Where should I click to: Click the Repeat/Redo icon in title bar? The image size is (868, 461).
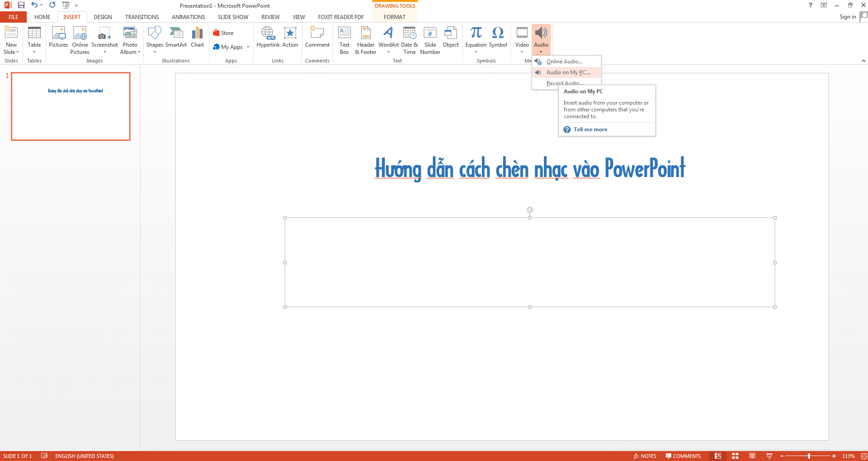pyautogui.click(x=53, y=5)
